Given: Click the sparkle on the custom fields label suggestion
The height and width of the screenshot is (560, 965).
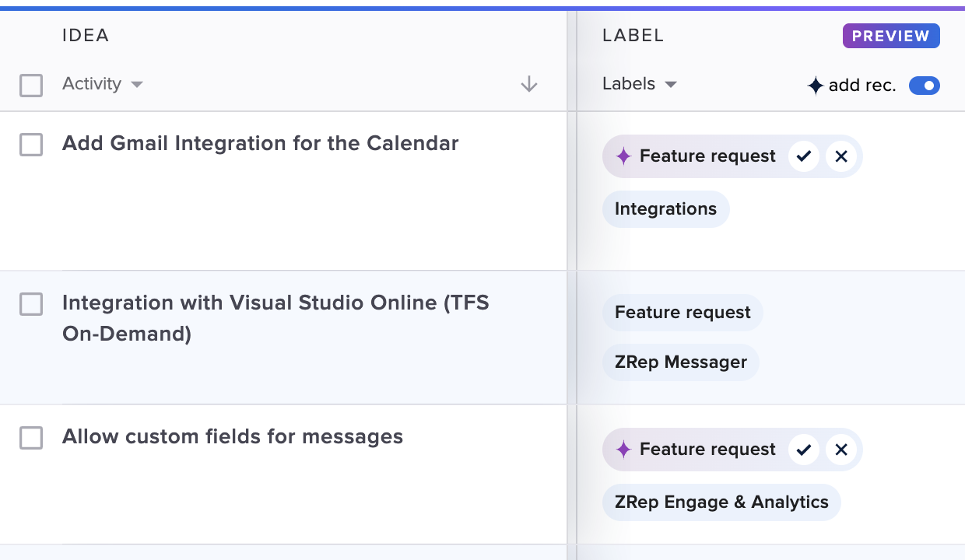Looking at the screenshot, I should tap(624, 450).
